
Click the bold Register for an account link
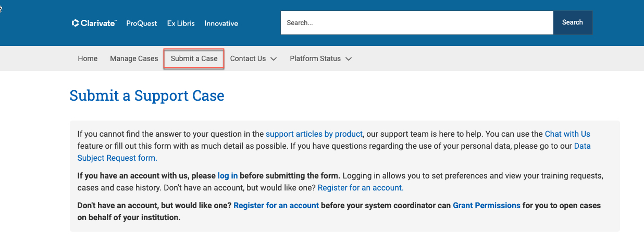point(276,206)
